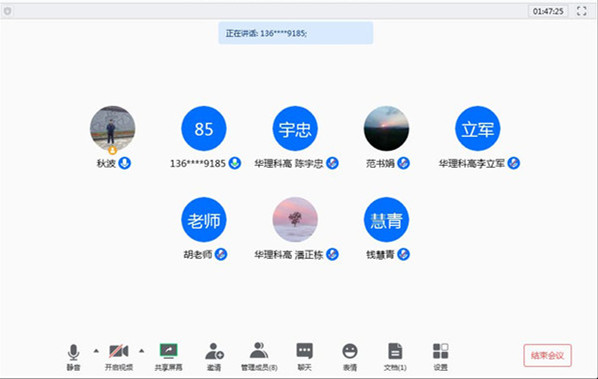The image size is (598, 379).
Task: Open the settings grid icon
Action: [x=440, y=351]
